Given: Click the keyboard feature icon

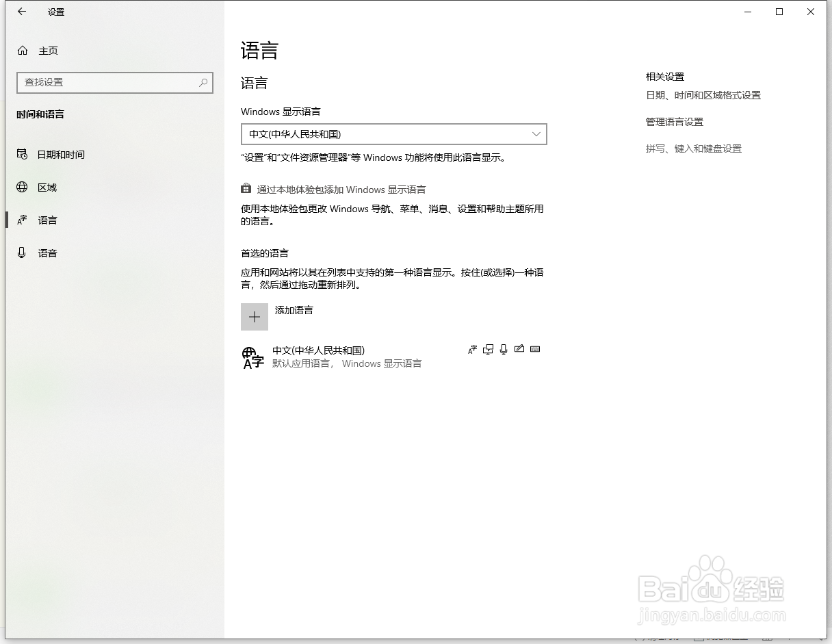Looking at the screenshot, I should pyautogui.click(x=535, y=349).
